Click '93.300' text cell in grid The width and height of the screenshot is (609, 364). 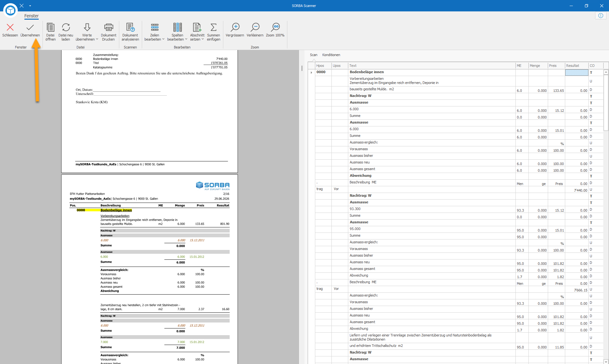(432, 209)
